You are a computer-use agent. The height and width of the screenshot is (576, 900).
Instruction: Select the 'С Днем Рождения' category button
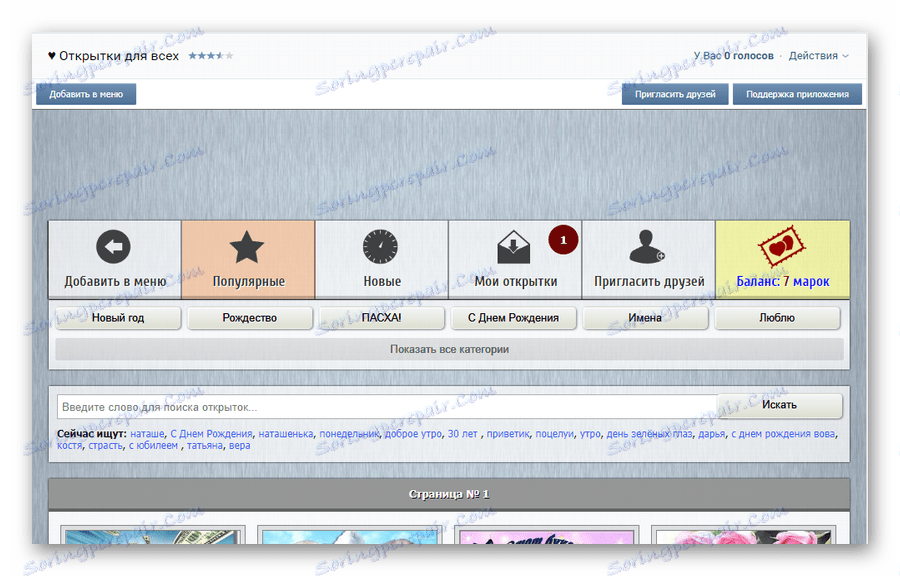[513, 318]
